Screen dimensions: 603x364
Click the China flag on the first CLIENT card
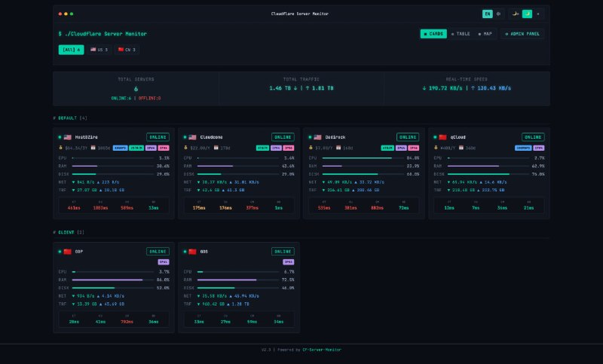[68, 252]
